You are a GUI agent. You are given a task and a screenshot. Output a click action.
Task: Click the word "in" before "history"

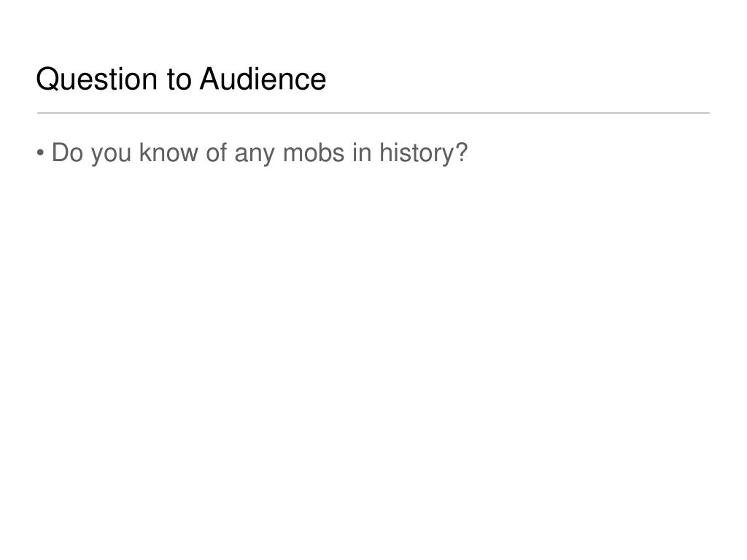click(362, 153)
